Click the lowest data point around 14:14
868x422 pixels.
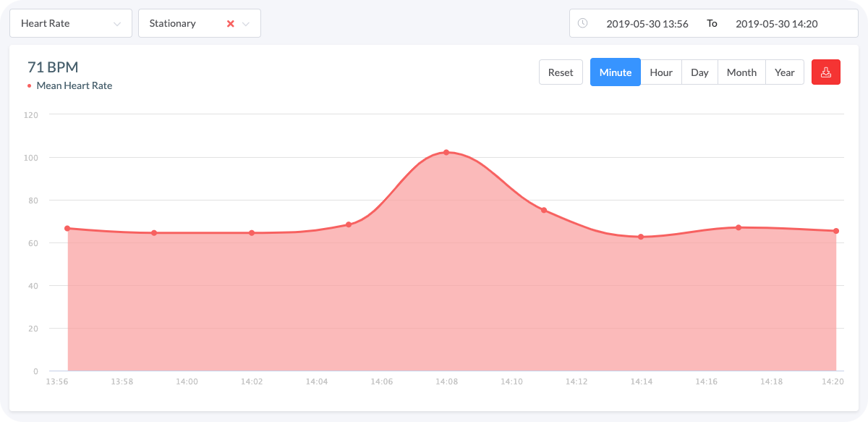641,237
